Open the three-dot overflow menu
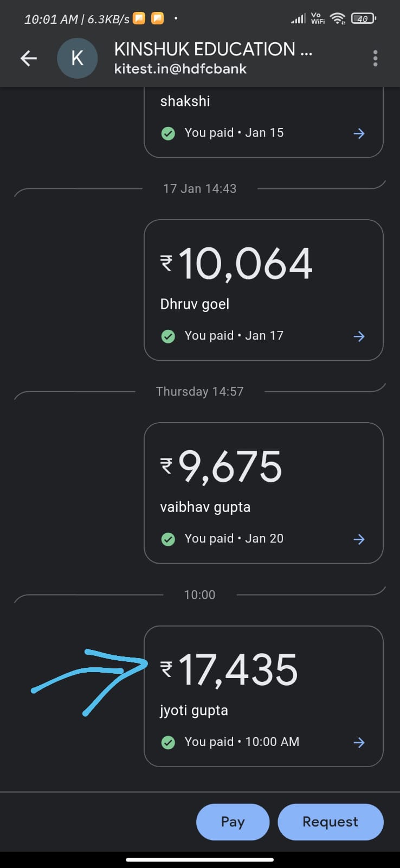400x868 pixels. point(375,59)
